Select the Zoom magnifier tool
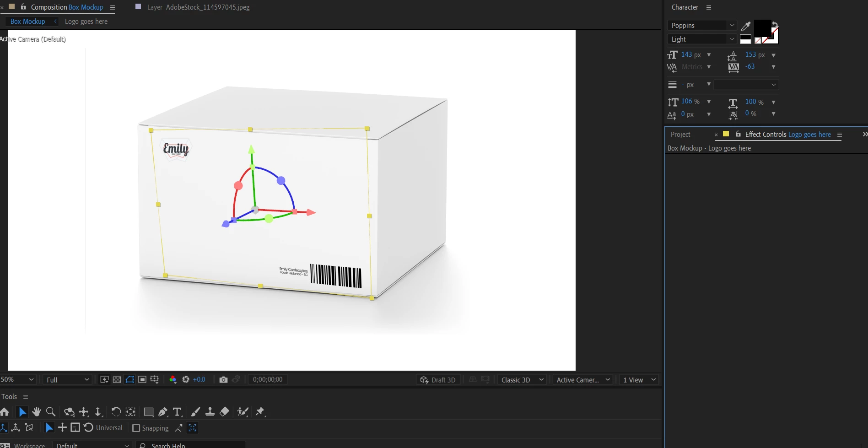This screenshot has height=448, width=868. [51, 412]
